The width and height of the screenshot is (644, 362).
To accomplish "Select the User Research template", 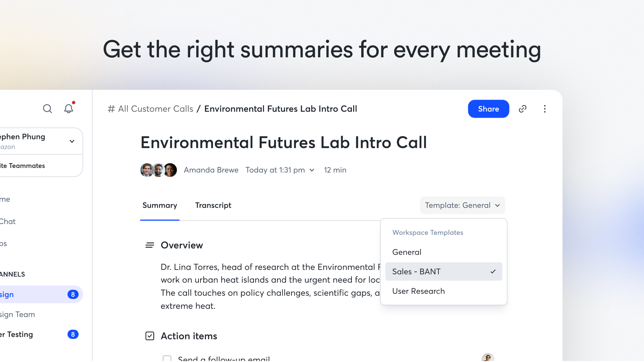I will pos(418,291).
